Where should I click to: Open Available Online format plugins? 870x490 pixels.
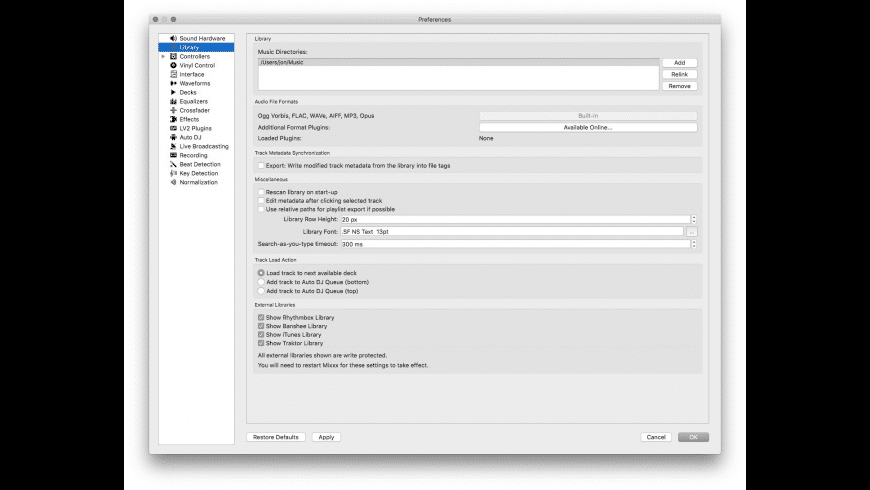588,127
